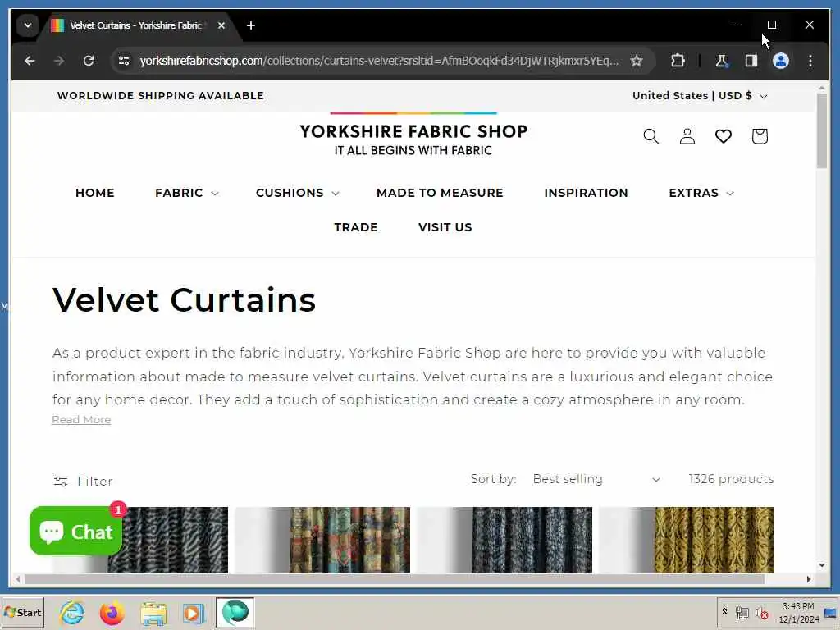Screen dimensions: 840x630
Task: Click the show desktop button in tray corner
Action: tap(832, 612)
